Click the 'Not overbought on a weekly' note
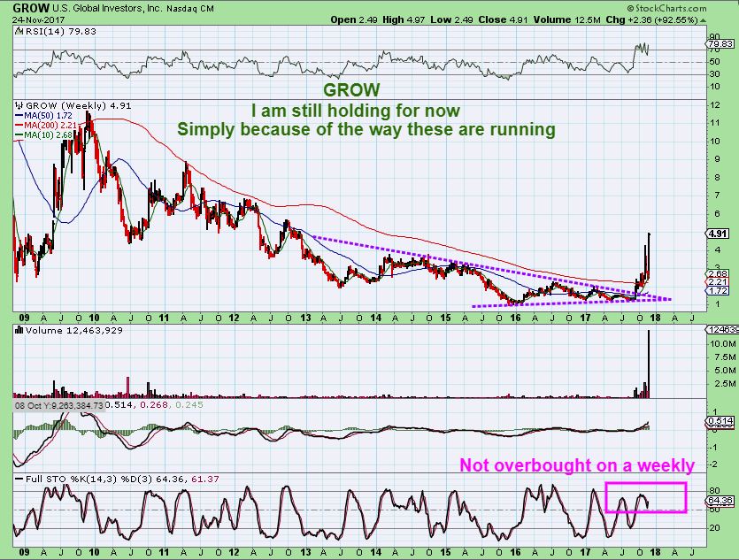 pyautogui.click(x=577, y=465)
